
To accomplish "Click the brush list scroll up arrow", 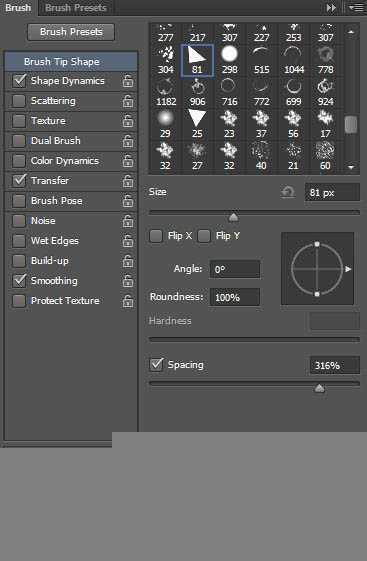I will (351, 32).
